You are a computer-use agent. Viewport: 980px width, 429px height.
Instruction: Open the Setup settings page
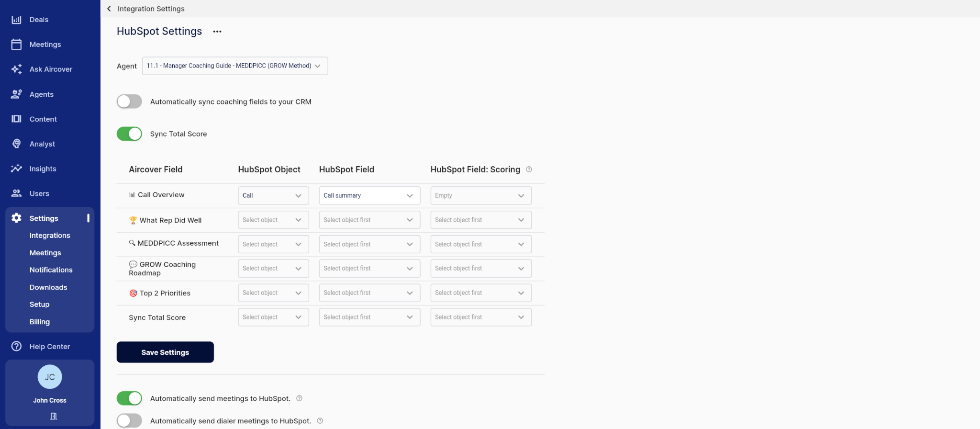point(39,305)
